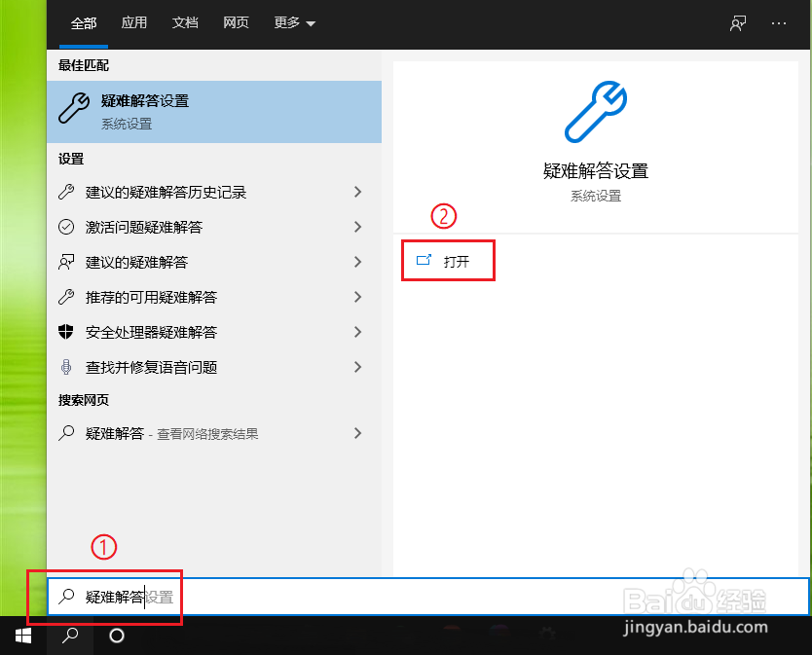Click large blue wrench icon in preview pane
Screen dimensions: 812x655
596,111
